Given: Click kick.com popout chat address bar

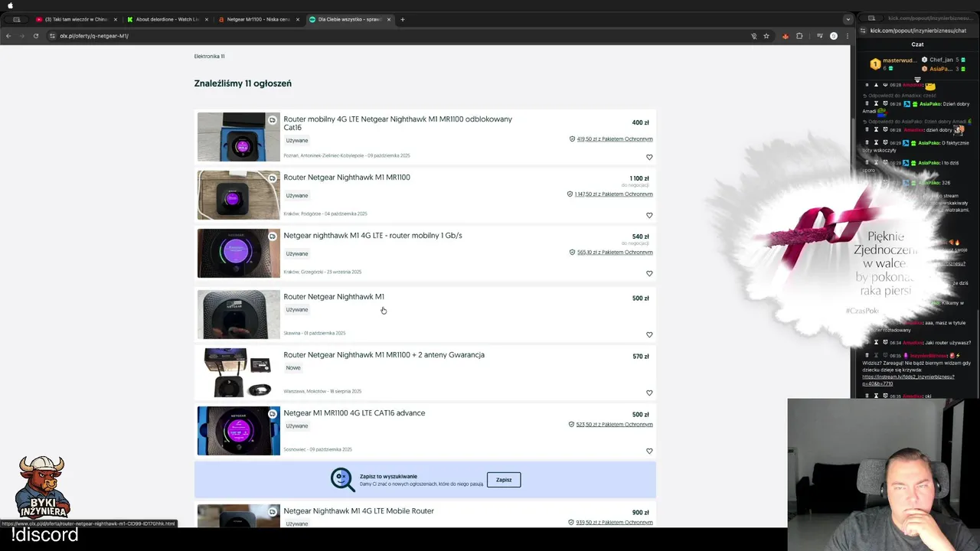Looking at the screenshot, I should pyautogui.click(x=918, y=31).
